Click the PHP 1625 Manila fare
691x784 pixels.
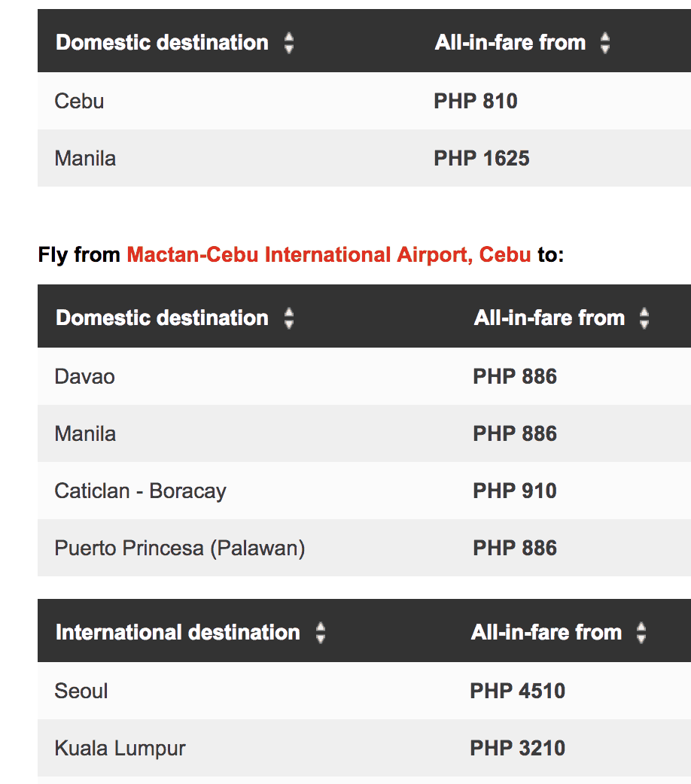click(482, 158)
